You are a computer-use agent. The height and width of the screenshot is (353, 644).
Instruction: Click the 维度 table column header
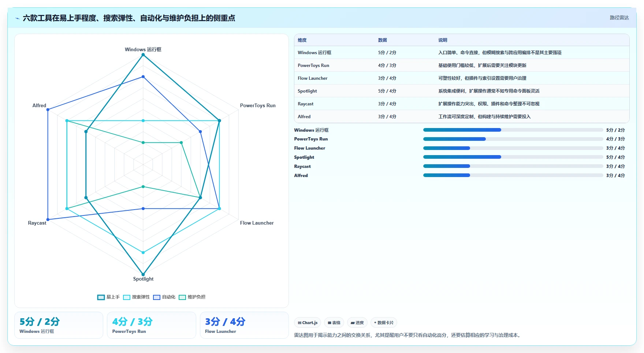(302, 40)
